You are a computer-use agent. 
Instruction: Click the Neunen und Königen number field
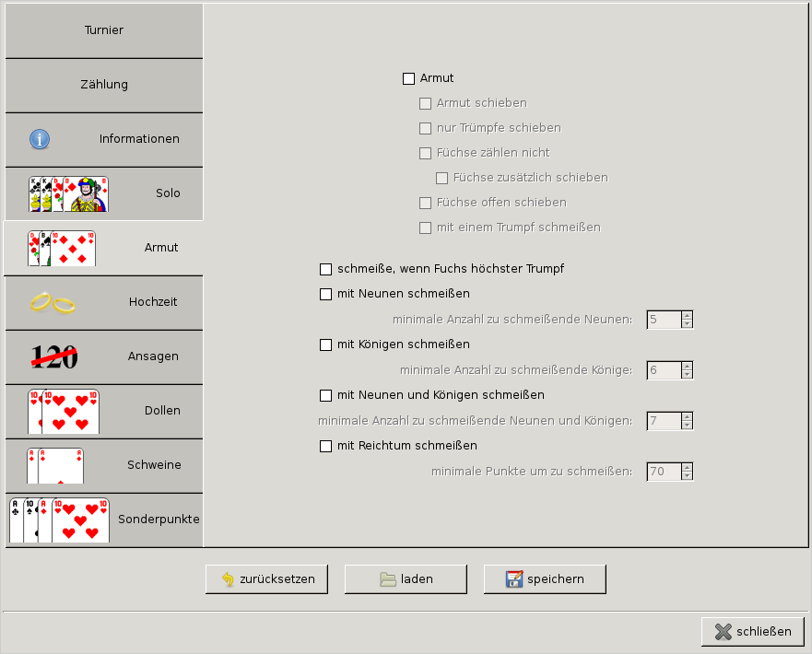point(664,421)
